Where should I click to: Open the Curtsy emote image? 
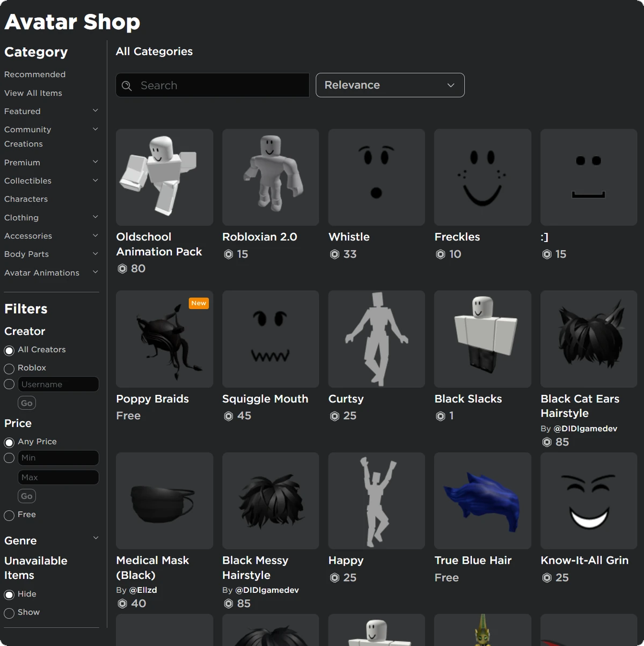[377, 339]
